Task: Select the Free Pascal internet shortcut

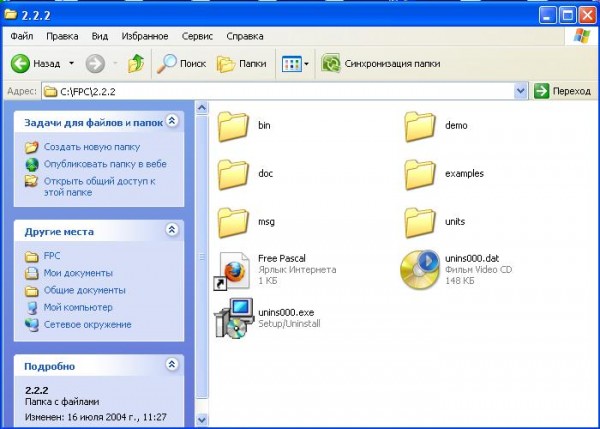Action: pos(232,270)
